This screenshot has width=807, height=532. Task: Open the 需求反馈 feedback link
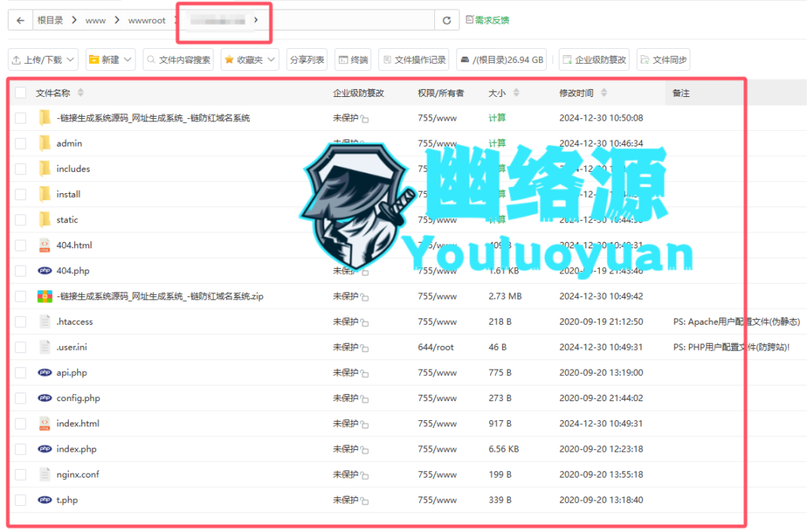pos(487,20)
